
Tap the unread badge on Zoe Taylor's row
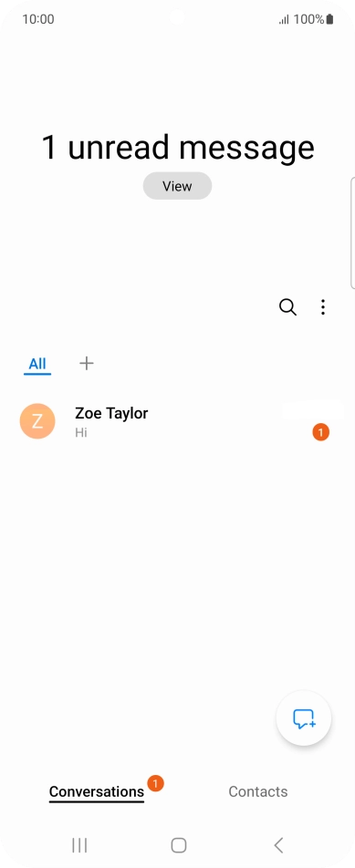point(320,432)
